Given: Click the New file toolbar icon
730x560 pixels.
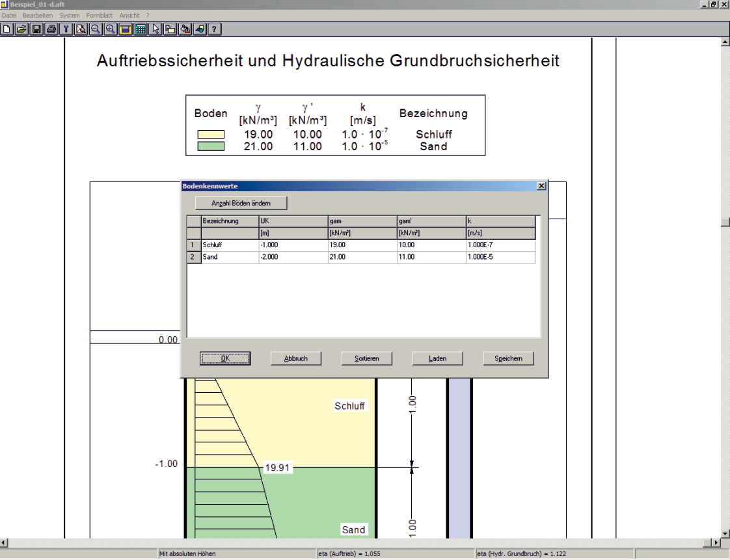Looking at the screenshot, I should click(x=7, y=29).
